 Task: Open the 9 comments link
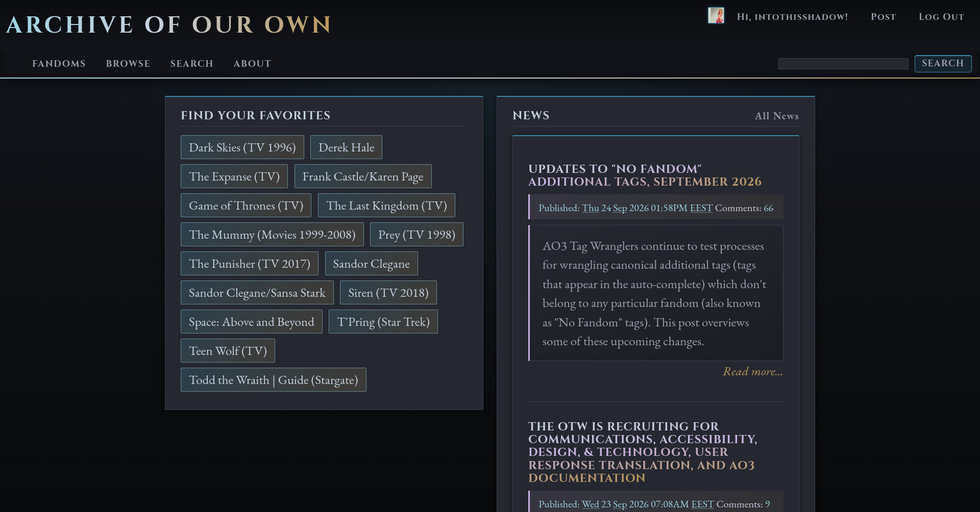(x=767, y=504)
